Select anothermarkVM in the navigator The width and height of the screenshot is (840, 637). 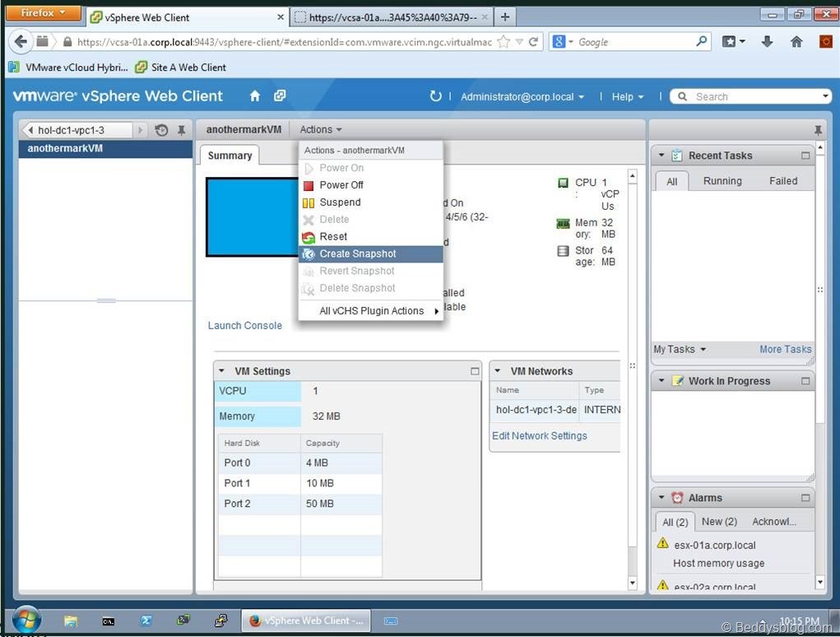click(105, 149)
